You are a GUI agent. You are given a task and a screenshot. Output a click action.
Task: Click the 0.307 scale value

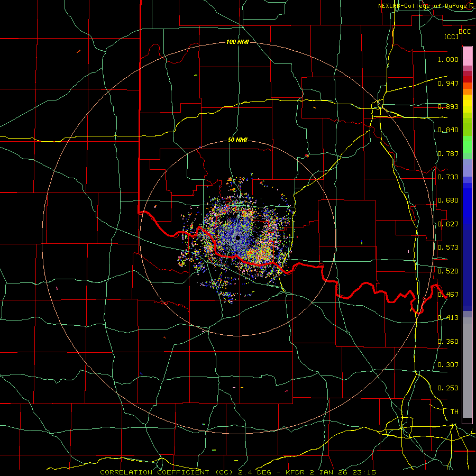pos(448,365)
